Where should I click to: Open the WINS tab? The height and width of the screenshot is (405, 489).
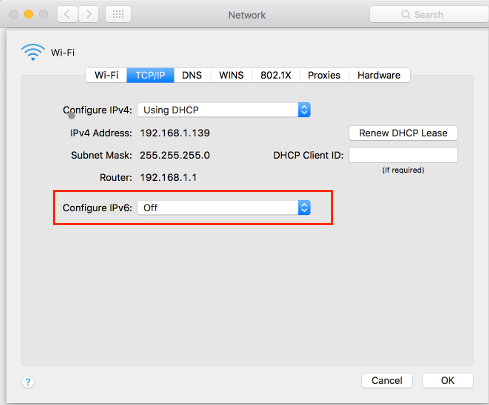(231, 75)
